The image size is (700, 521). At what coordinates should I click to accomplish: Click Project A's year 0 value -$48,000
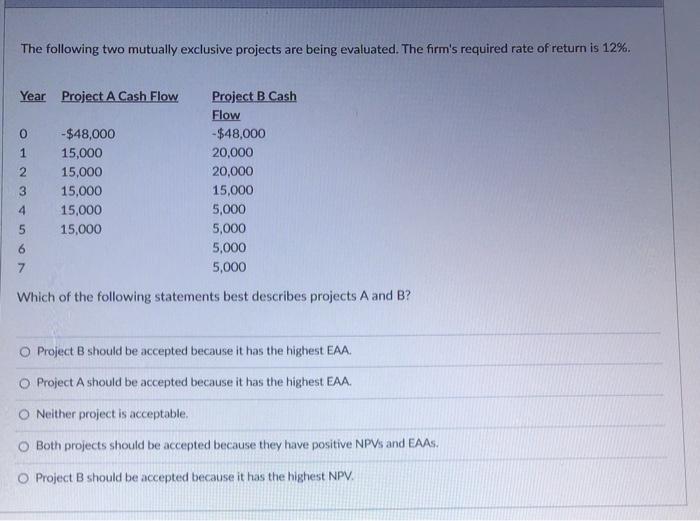(88, 134)
